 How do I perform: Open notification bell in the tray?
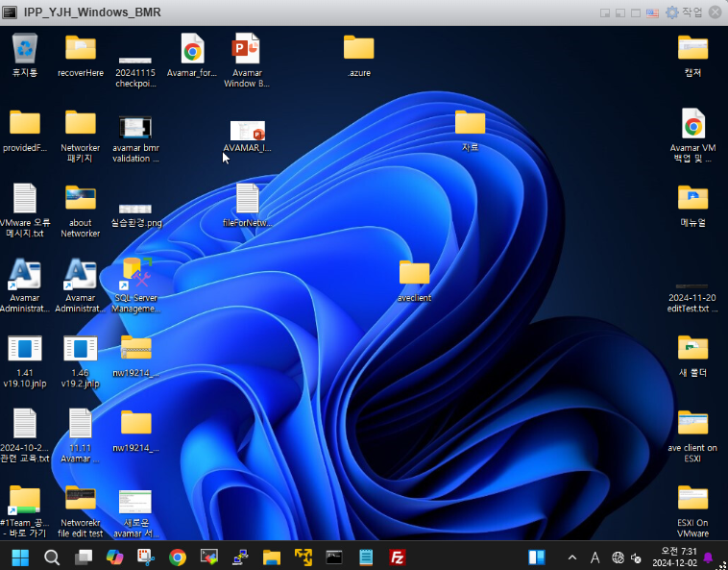click(x=708, y=557)
